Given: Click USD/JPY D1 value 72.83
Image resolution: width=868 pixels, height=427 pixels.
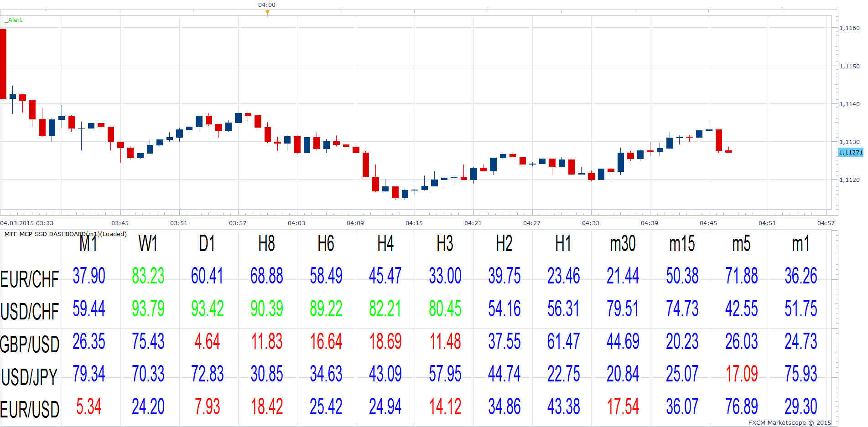Looking at the screenshot, I should pos(208,374).
